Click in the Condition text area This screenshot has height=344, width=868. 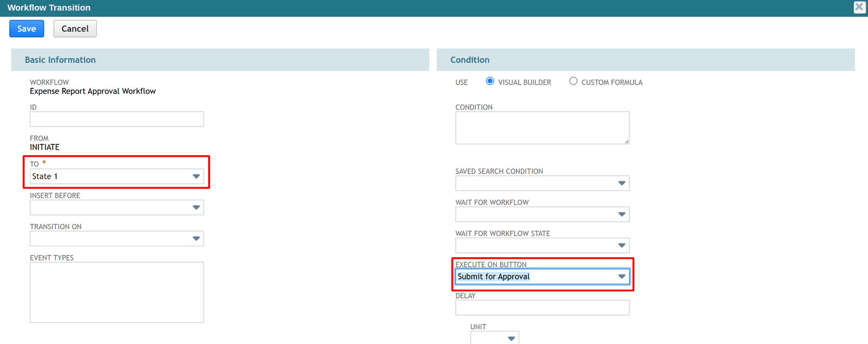(542, 128)
